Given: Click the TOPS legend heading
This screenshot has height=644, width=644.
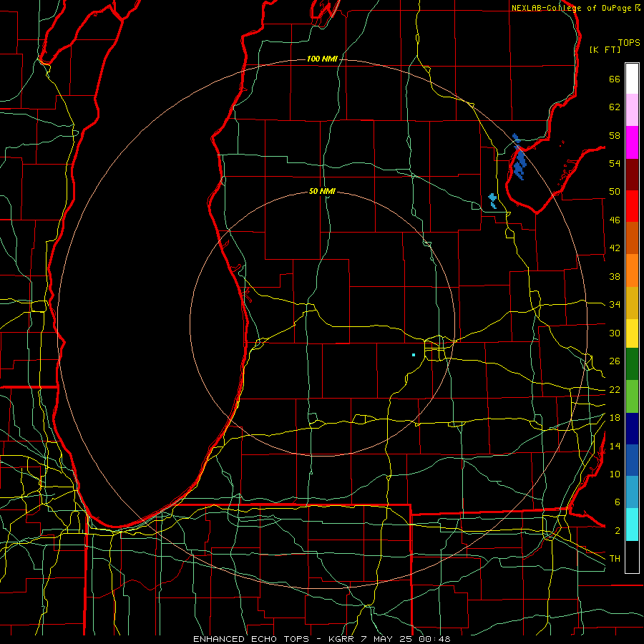Looking at the screenshot, I should [x=629, y=43].
